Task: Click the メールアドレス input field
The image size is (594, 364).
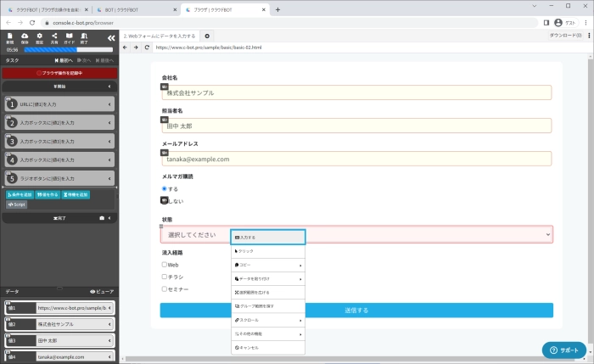Action: [x=356, y=159]
